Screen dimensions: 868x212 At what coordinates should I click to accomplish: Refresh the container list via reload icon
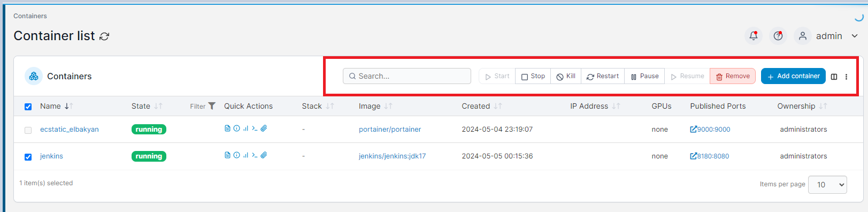pos(104,36)
